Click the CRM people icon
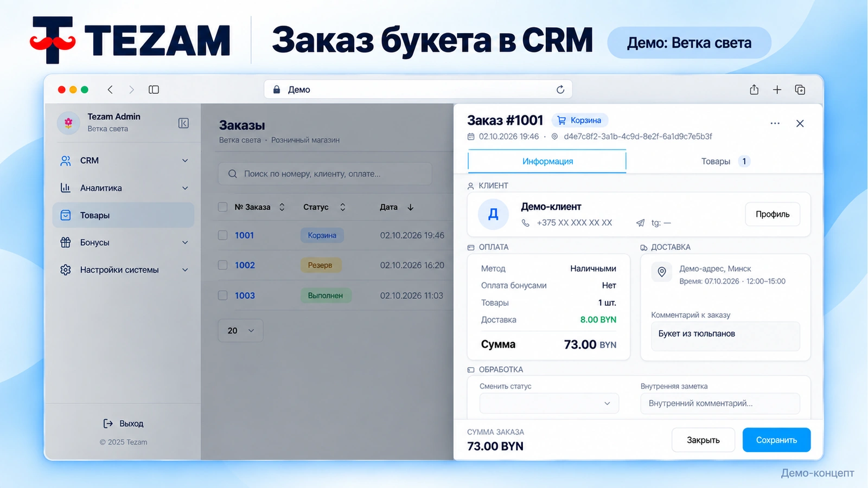 (66, 160)
